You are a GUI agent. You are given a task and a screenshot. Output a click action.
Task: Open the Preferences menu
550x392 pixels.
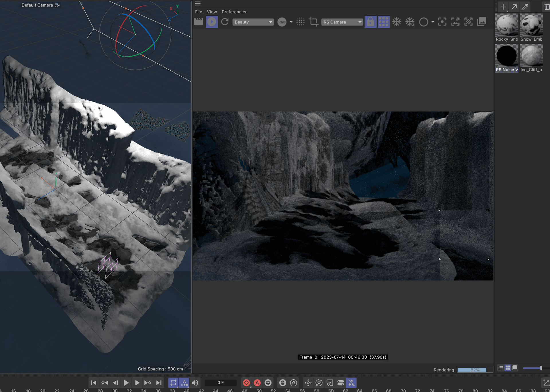tap(234, 12)
